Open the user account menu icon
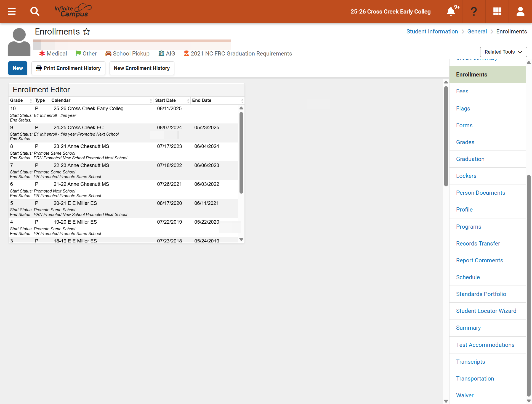This screenshot has width=532, height=404. (520, 11)
